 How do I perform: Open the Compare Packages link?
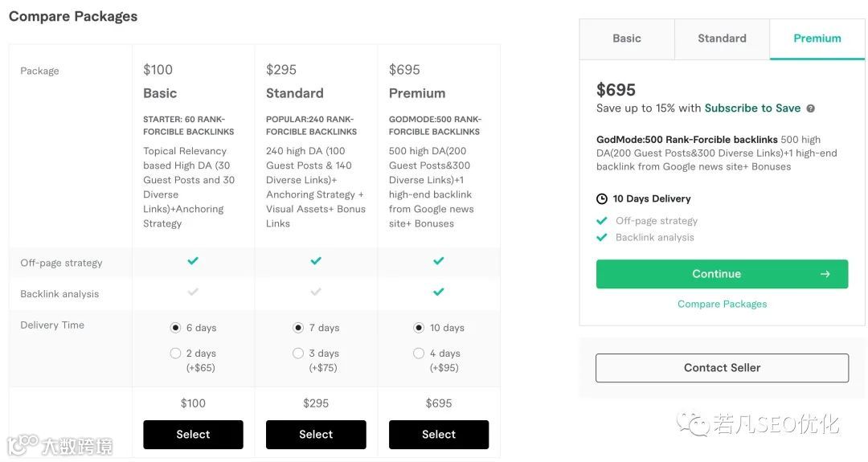coord(722,304)
